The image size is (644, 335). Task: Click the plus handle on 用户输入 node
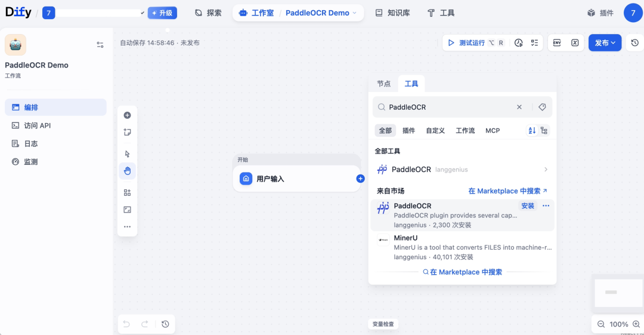tap(360, 179)
